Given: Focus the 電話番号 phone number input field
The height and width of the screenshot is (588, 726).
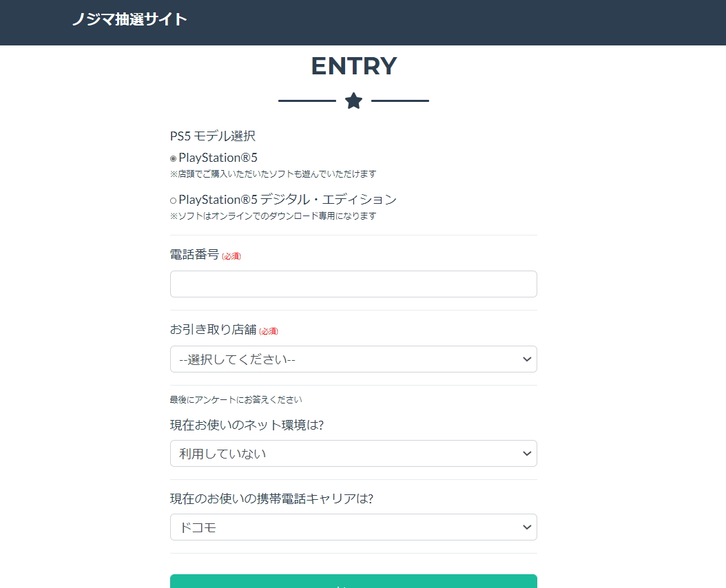Looking at the screenshot, I should (353, 284).
